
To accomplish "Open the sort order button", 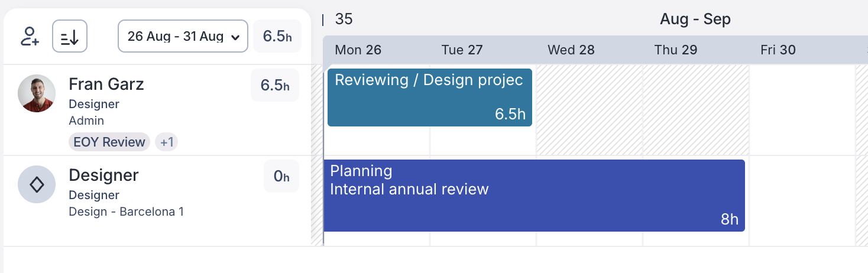I will 70,37.
